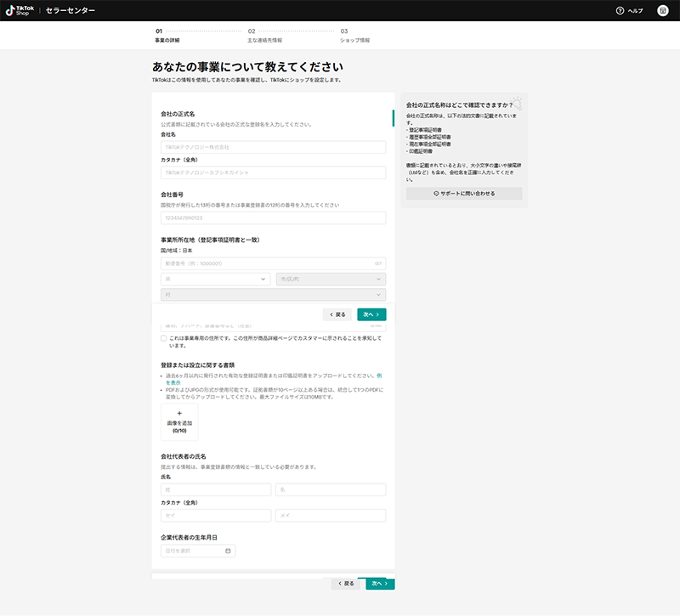
Task: Click the TikTok Shop logo
Action: (17, 10)
